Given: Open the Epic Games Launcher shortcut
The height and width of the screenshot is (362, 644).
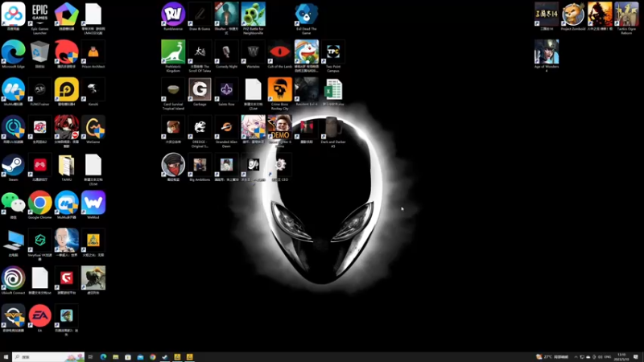Looking at the screenshot, I should pyautogui.click(x=39, y=18).
